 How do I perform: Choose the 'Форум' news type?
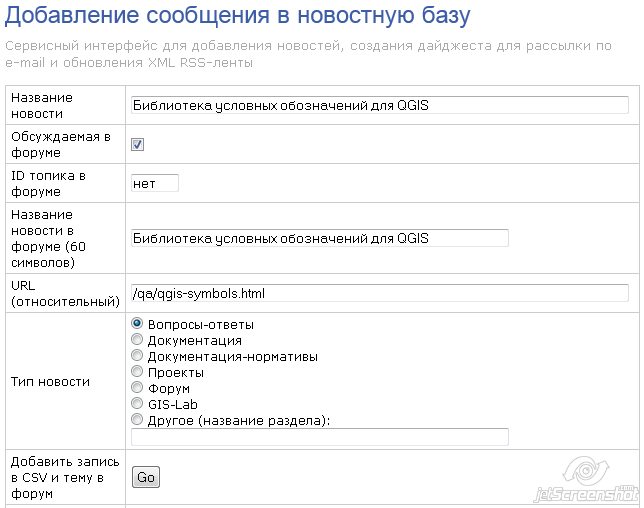[137, 387]
